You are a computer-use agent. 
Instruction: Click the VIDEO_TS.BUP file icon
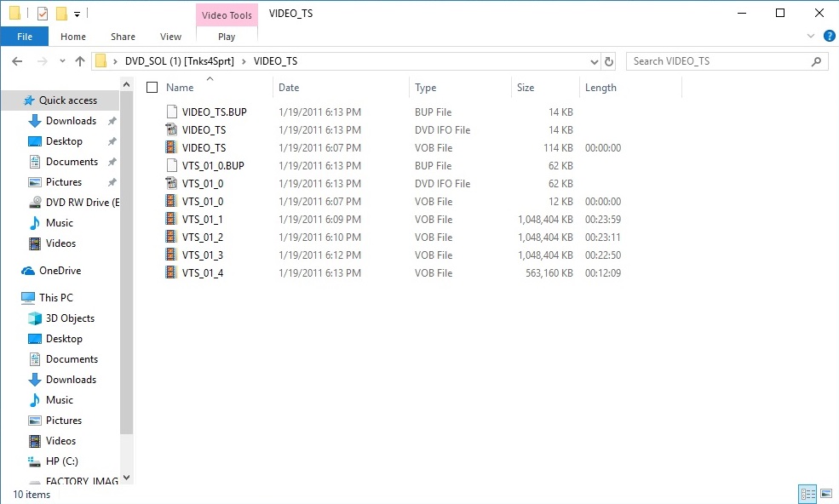point(171,112)
